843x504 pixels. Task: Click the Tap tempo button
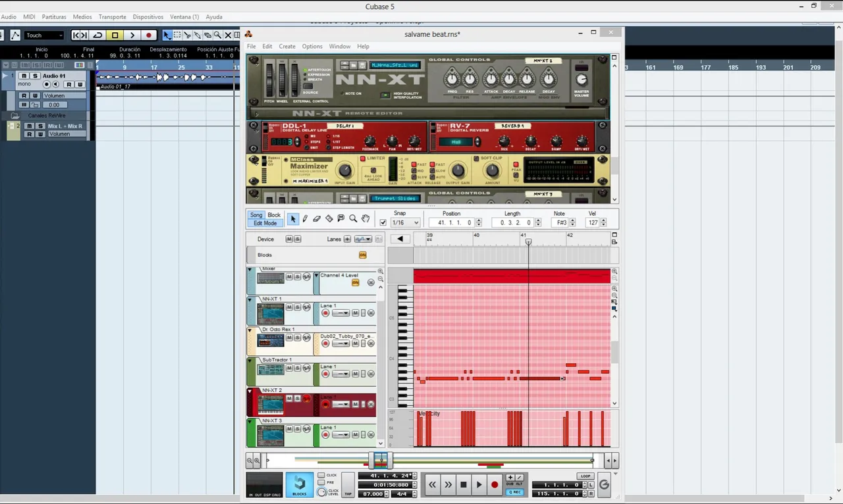pos(348,485)
